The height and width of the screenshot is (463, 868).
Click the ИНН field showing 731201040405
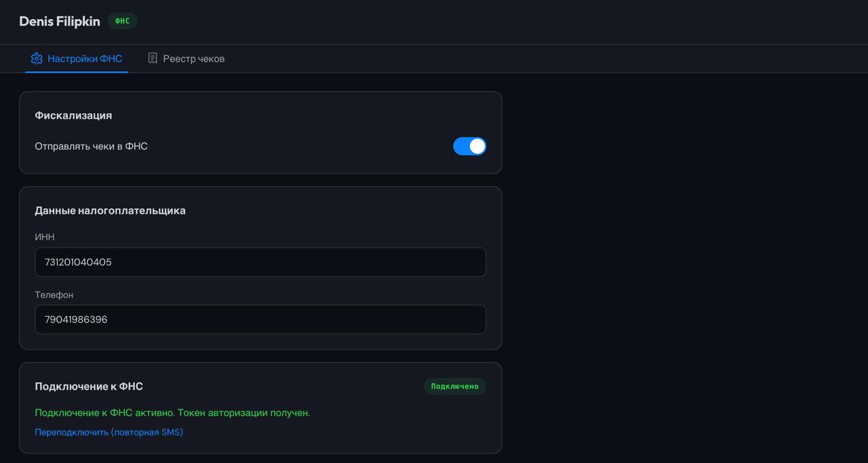tap(260, 262)
